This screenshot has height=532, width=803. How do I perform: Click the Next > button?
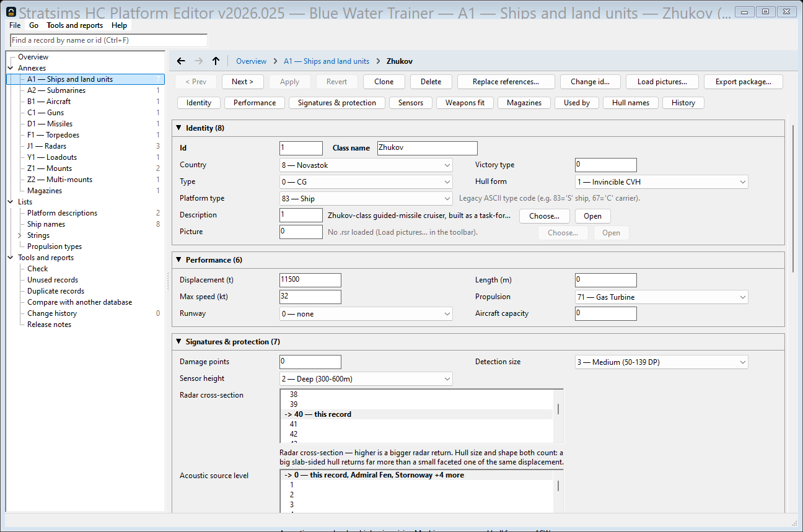tap(242, 82)
